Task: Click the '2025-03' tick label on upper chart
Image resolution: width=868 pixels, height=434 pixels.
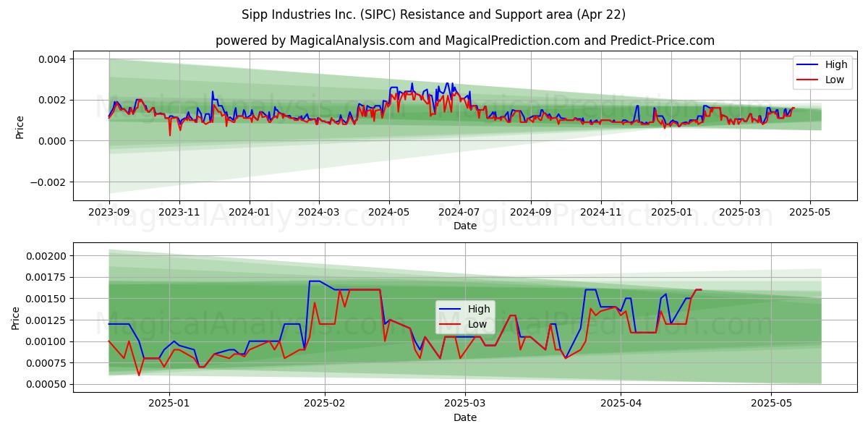Action: point(739,213)
